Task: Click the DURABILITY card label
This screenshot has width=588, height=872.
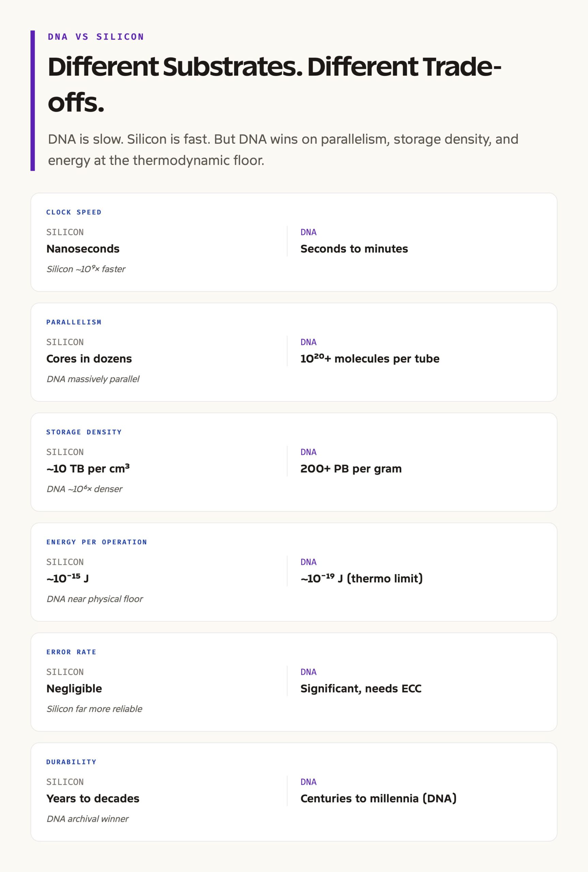Action: coord(71,762)
